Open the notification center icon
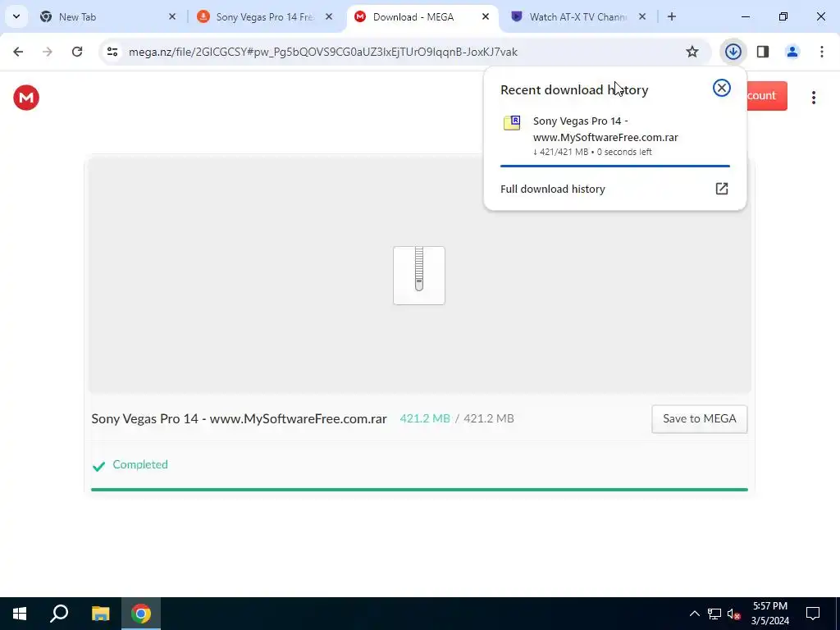840x630 pixels. (813, 614)
